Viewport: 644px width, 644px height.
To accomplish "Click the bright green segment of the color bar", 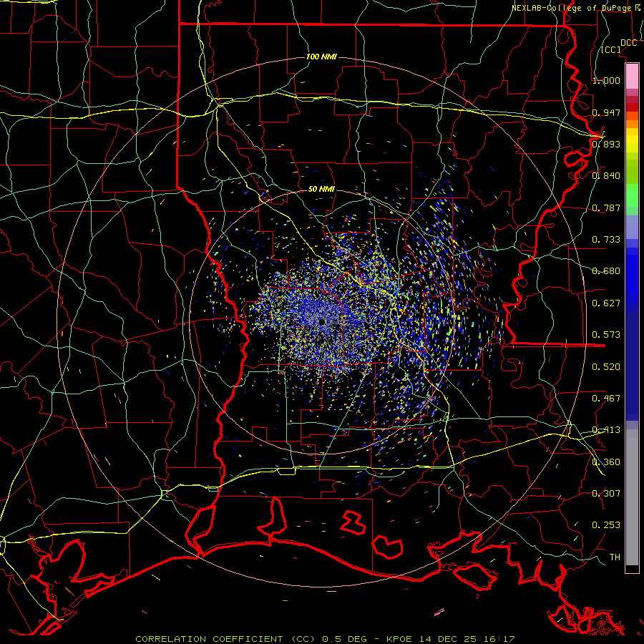I will (x=632, y=195).
